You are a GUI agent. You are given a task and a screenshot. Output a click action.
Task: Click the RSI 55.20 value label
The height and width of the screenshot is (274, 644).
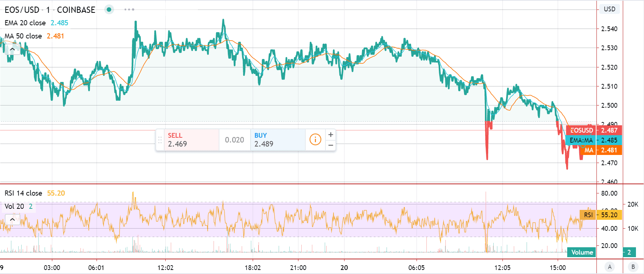coord(601,215)
